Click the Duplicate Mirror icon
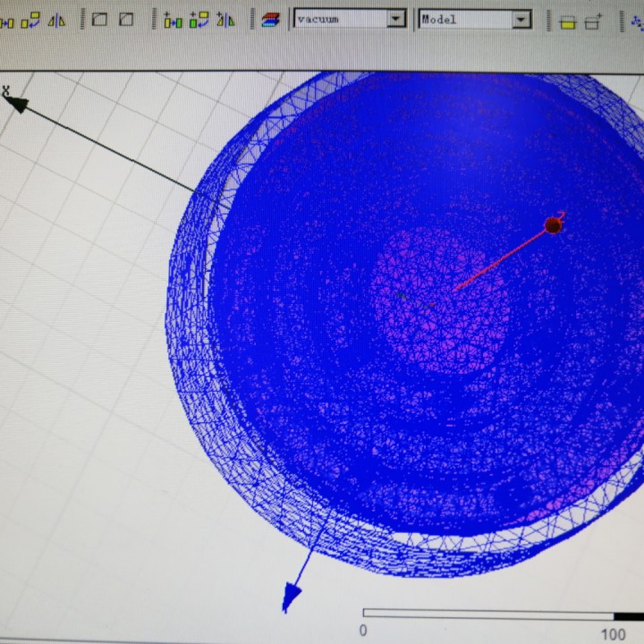Viewport: 644px width, 644px height. pos(225,20)
